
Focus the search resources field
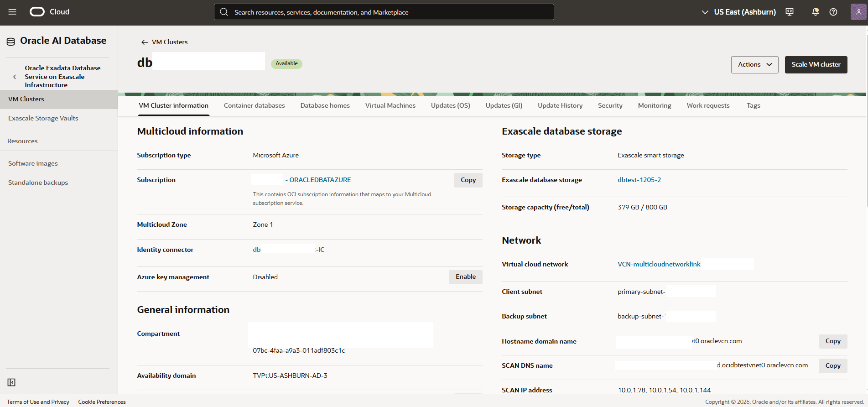[x=384, y=12]
